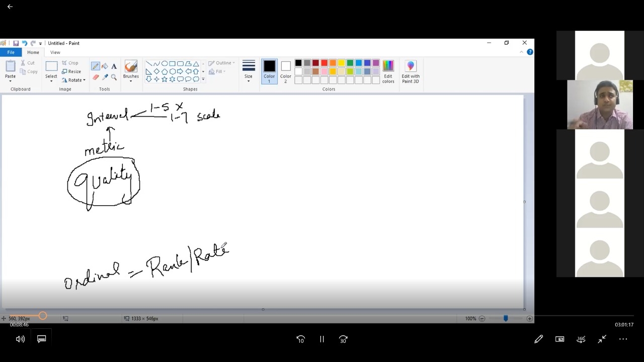Select the Pencil tool
Viewport: 644px width, 362px height.
click(96, 66)
